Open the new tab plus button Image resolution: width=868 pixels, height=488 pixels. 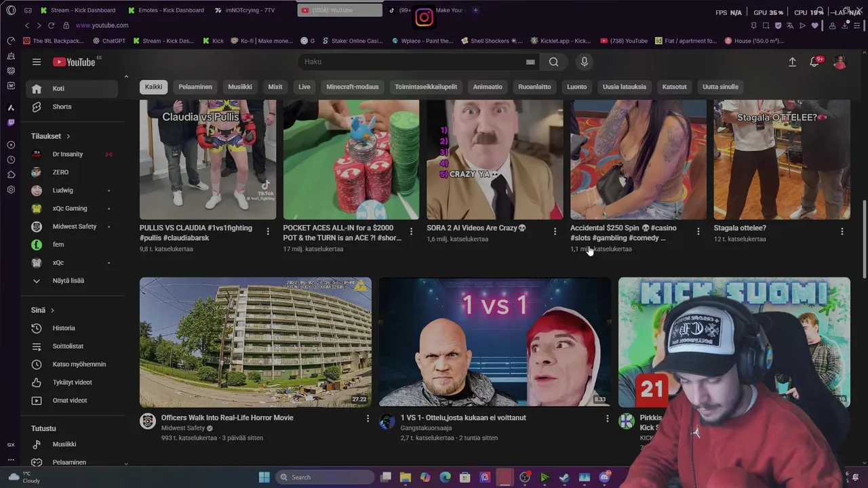coord(475,10)
